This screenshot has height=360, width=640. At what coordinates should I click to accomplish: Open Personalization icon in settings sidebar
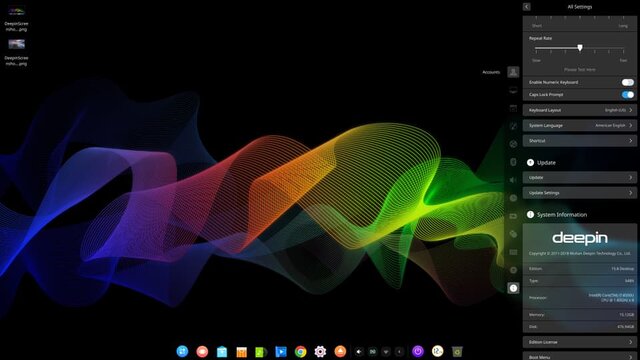coord(513,126)
